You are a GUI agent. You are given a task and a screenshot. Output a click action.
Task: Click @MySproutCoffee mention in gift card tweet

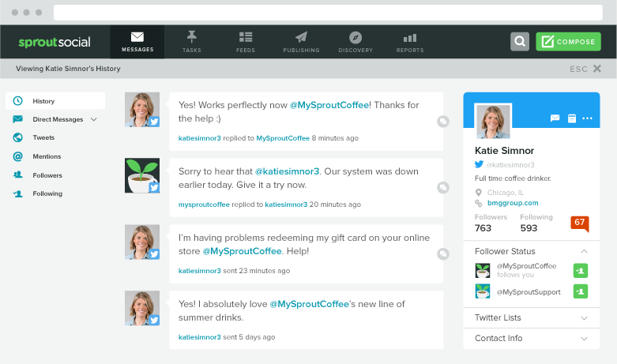pyautogui.click(x=242, y=251)
